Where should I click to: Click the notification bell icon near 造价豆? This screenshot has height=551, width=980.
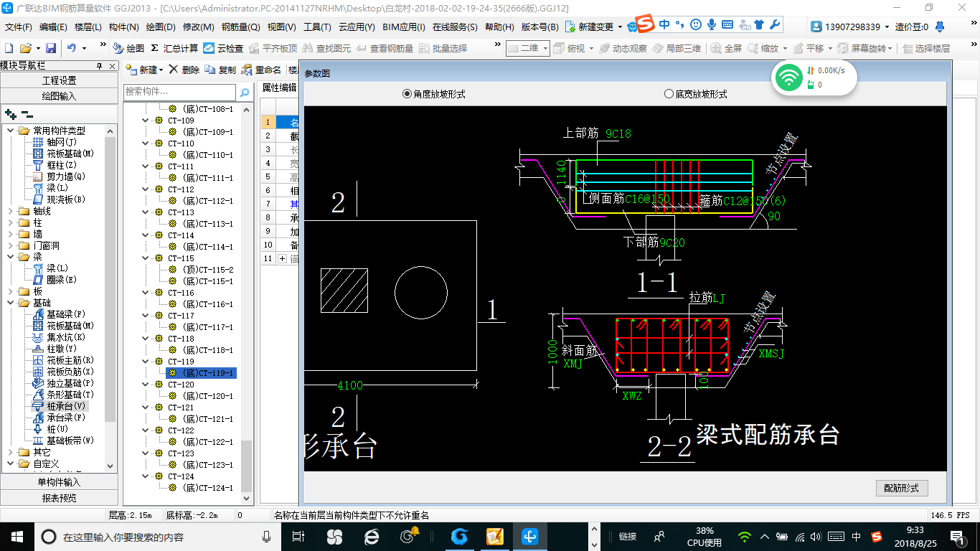coord(939,27)
